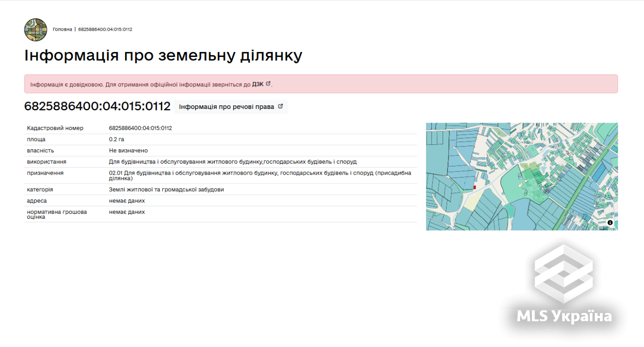Select the Не визначено ownership value

click(128, 150)
